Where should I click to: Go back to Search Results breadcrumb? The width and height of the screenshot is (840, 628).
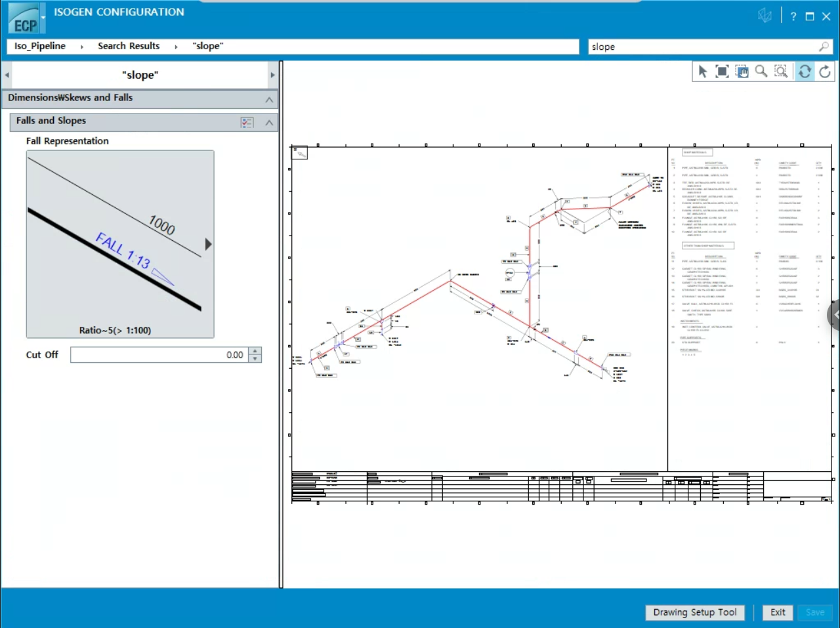[129, 46]
